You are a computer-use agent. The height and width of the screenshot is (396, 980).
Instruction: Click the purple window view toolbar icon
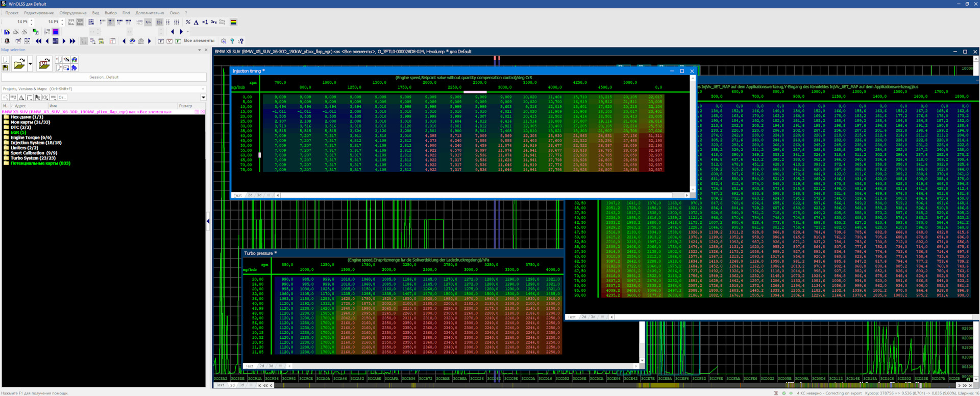coord(56,32)
